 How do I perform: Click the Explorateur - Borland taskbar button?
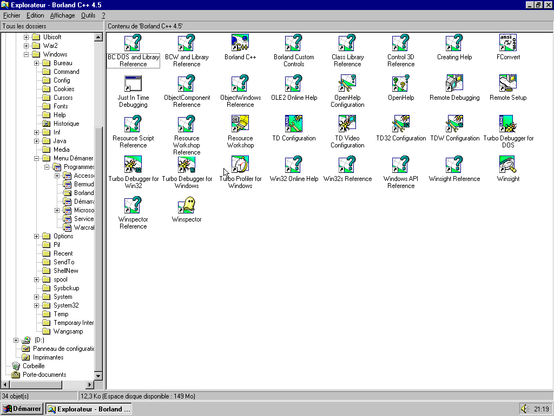coord(88,409)
